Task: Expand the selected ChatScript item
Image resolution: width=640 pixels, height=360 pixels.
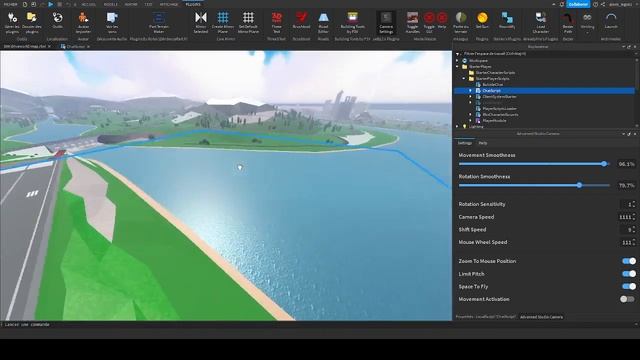Action: [x=471, y=91]
